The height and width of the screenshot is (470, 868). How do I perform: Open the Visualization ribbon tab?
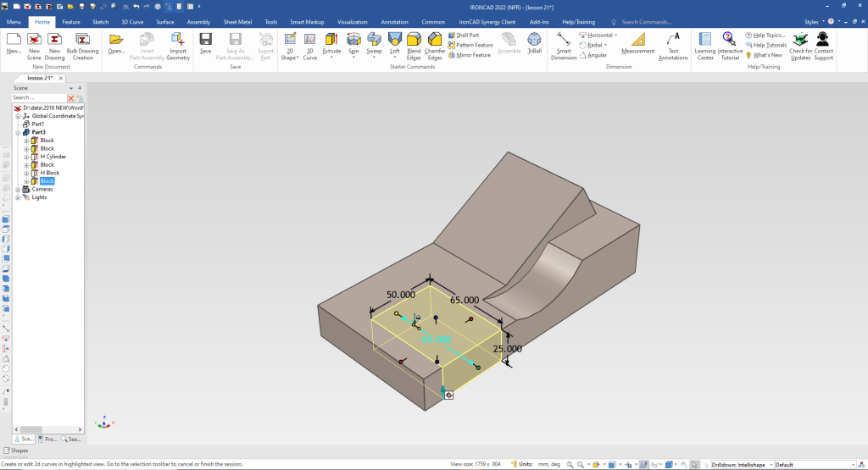pos(352,21)
